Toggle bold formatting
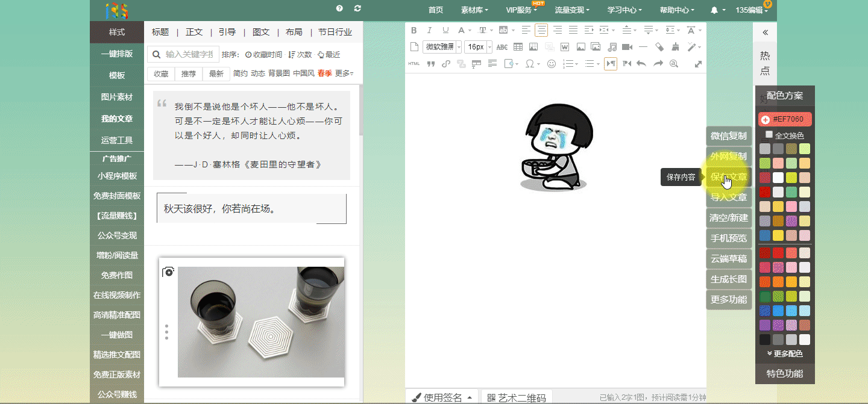The image size is (868, 404). [414, 30]
